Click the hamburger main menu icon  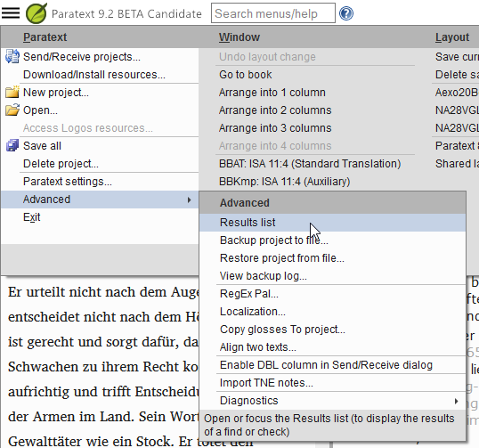click(11, 13)
